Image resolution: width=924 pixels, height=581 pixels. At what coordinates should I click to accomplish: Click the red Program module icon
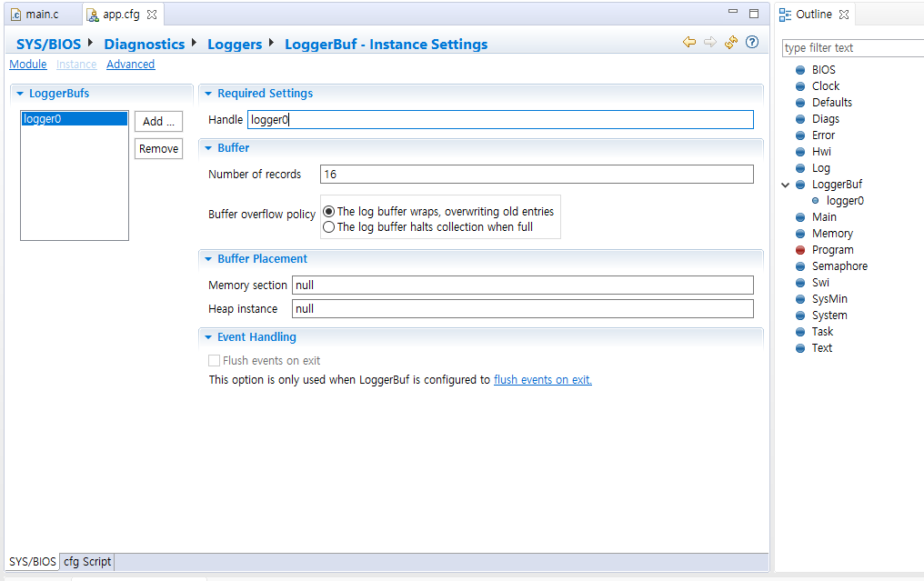click(x=800, y=250)
